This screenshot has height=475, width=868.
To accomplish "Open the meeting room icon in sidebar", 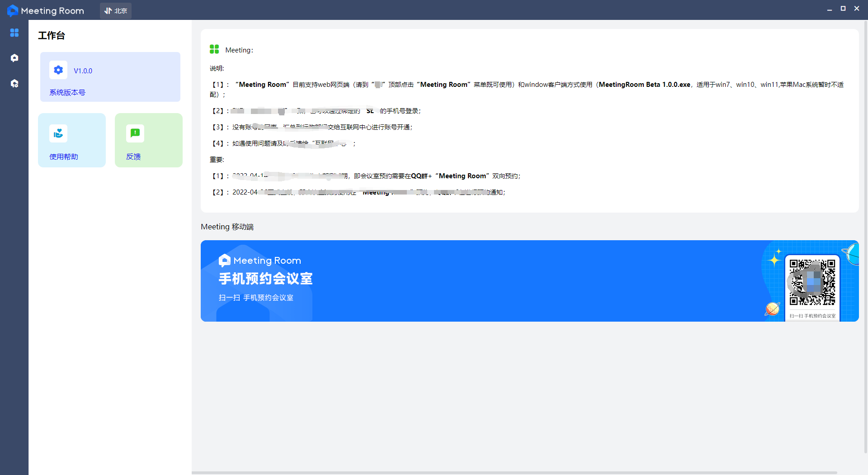I will (x=14, y=58).
